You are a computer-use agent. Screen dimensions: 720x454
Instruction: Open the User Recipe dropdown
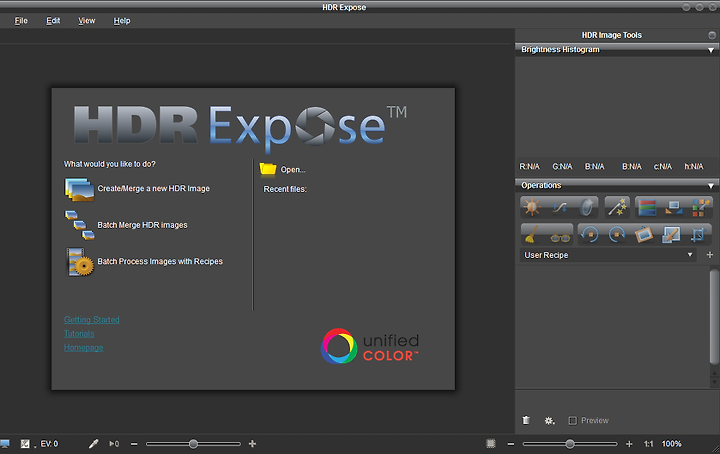click(608, 255)
